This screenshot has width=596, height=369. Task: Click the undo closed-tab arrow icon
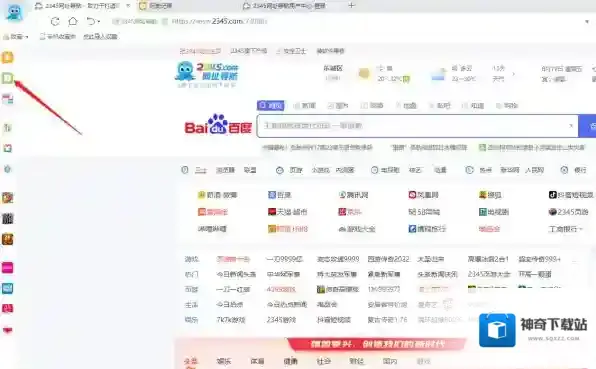pos(90,21)
